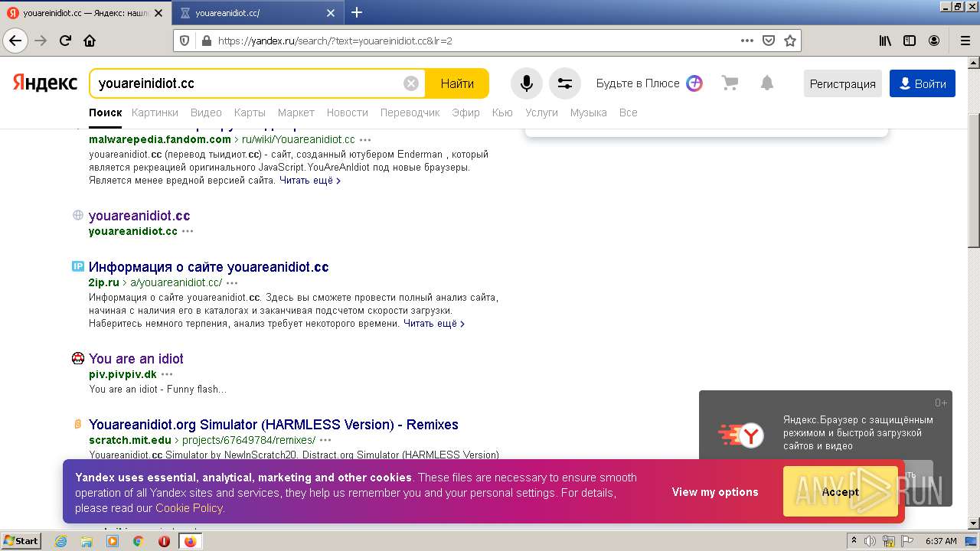Open the Карты search tab
This screenshot has height=551, width=980.
250,112
